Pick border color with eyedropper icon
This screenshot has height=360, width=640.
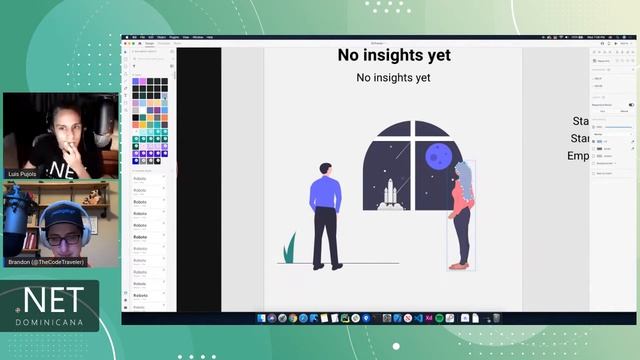[633, 149]
